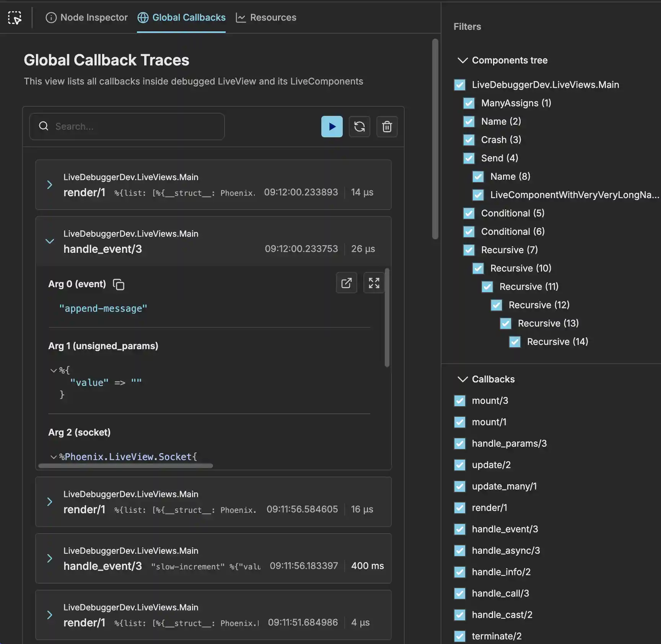Uncheck Send (4) component filter

[x=469, y=158]
